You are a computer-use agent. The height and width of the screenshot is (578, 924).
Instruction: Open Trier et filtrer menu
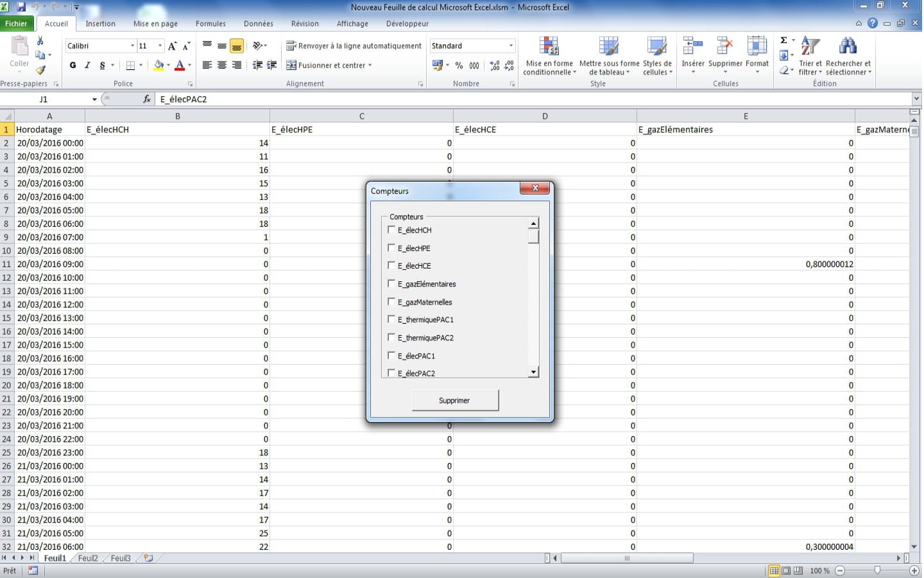coord(810,56)
